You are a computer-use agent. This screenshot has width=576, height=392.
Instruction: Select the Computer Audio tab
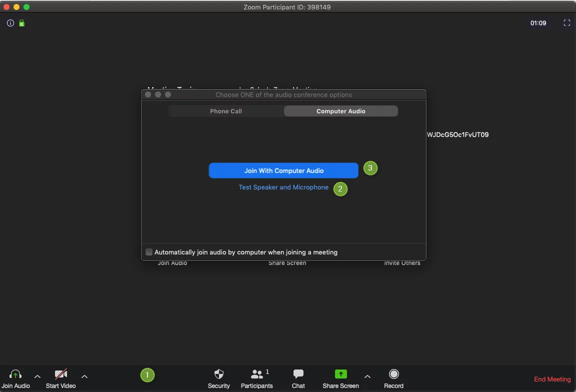[340, 111]
